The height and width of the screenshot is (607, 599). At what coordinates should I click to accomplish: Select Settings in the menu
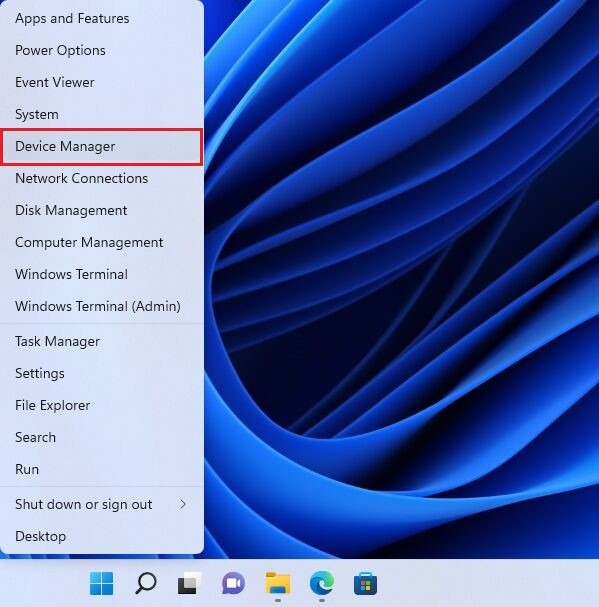(101, 373)
